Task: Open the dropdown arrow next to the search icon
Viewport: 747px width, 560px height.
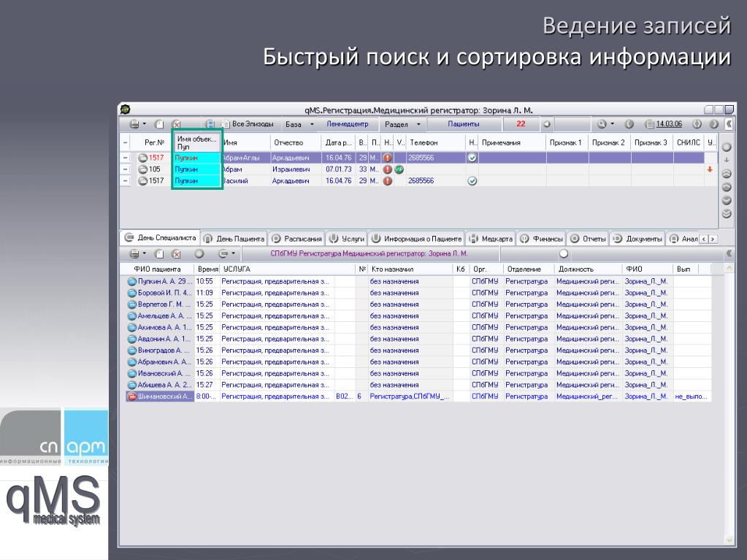Action: [612, 124]
